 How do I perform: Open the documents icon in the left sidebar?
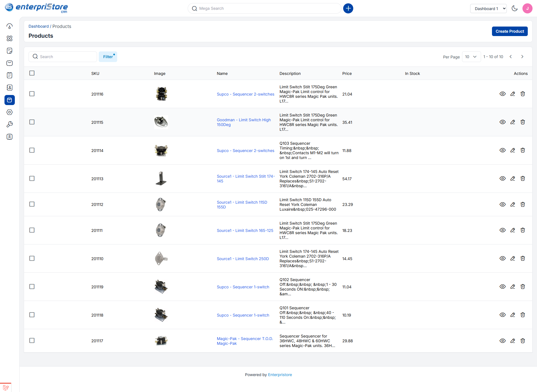click(10, 51)
